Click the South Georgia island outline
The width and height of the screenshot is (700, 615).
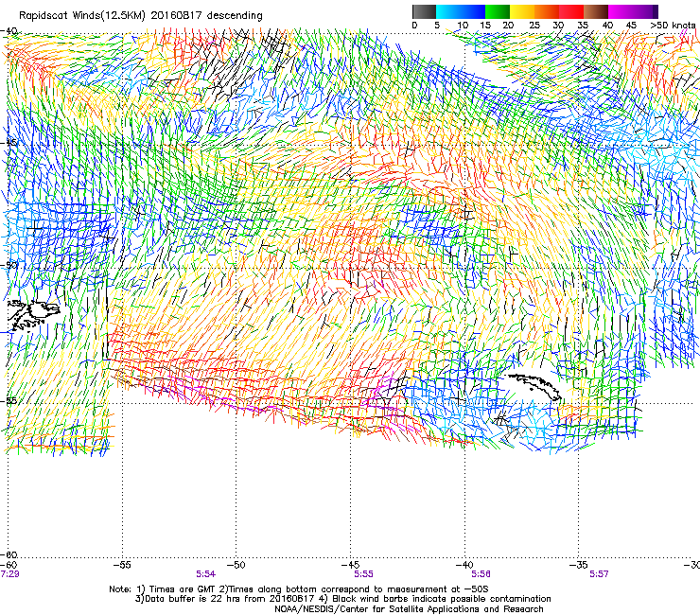tap(534, 386)
